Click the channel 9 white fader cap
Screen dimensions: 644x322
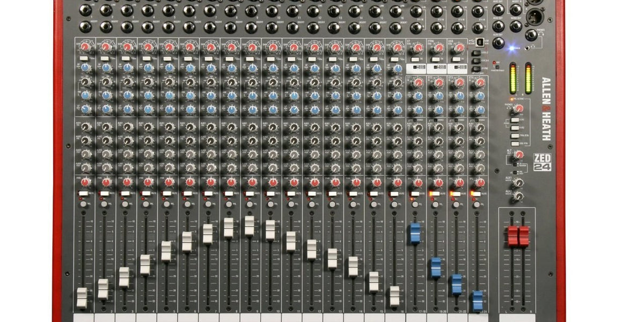[250, 226]
